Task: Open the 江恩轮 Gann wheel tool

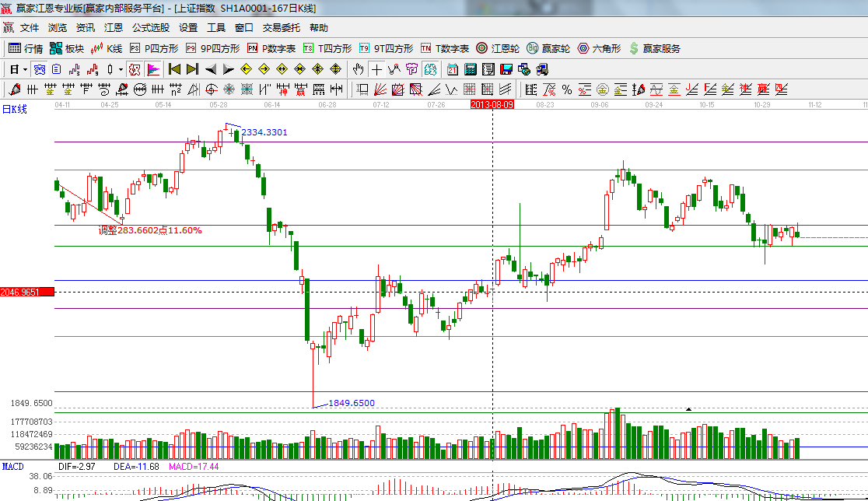Action: pyautogui.click(x=498, y=48)
